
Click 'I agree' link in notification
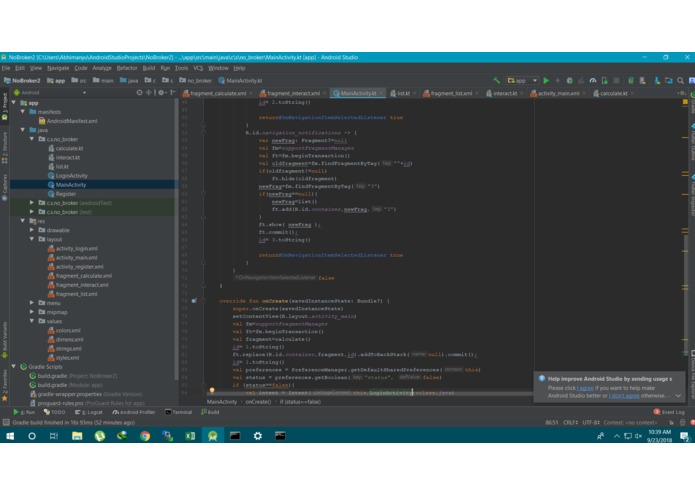coord(585,388)
